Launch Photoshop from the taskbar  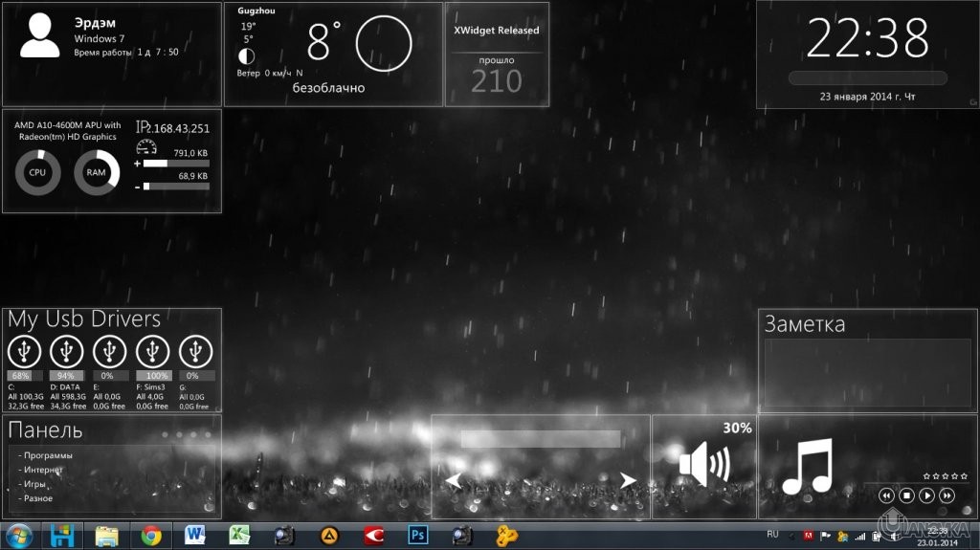pos(417,536)
